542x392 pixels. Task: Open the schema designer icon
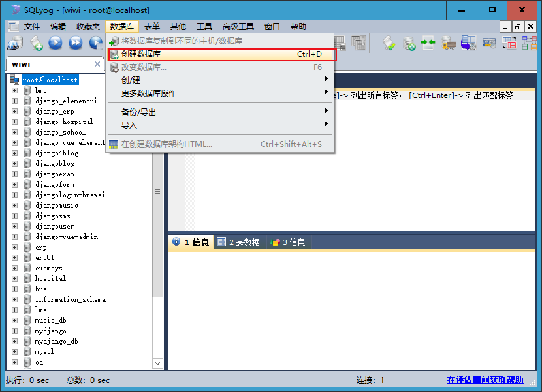tap(530, 43)
